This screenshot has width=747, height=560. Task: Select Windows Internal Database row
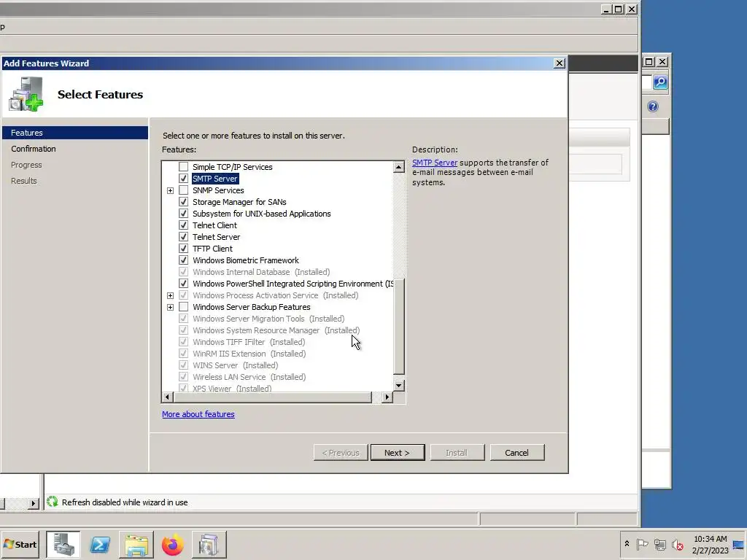[x=261, y=272]
